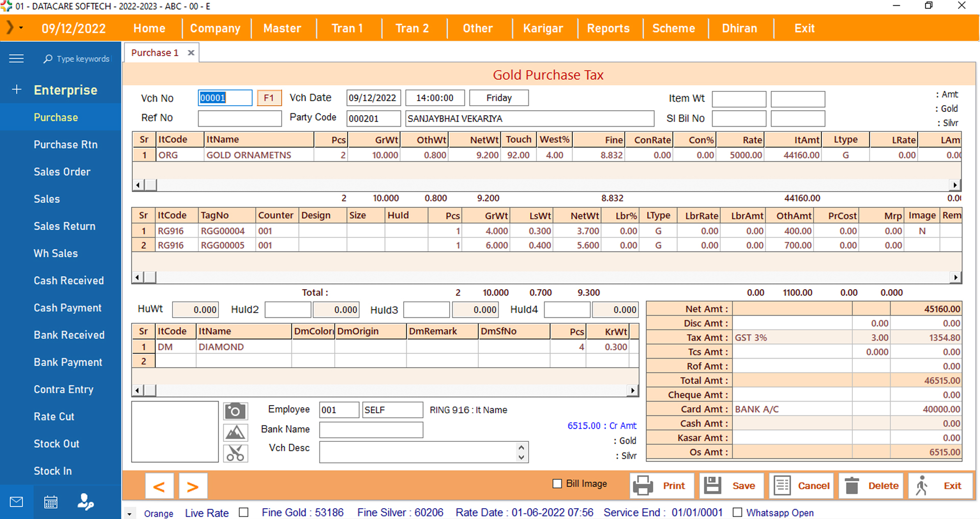The height and width of the screenshot is (519, 980).
Task: Click the Exit button at bottom
Action: (940, 486)
